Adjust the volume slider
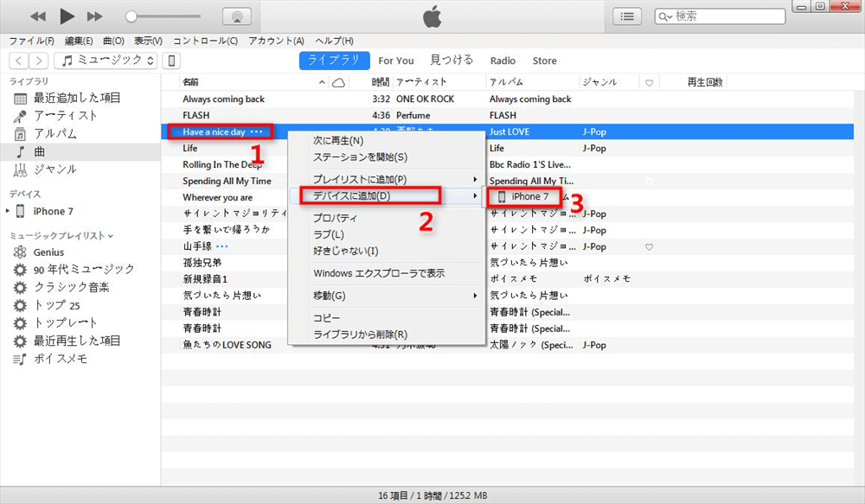The height and width of the screenshot is (504, 865). 130,15
